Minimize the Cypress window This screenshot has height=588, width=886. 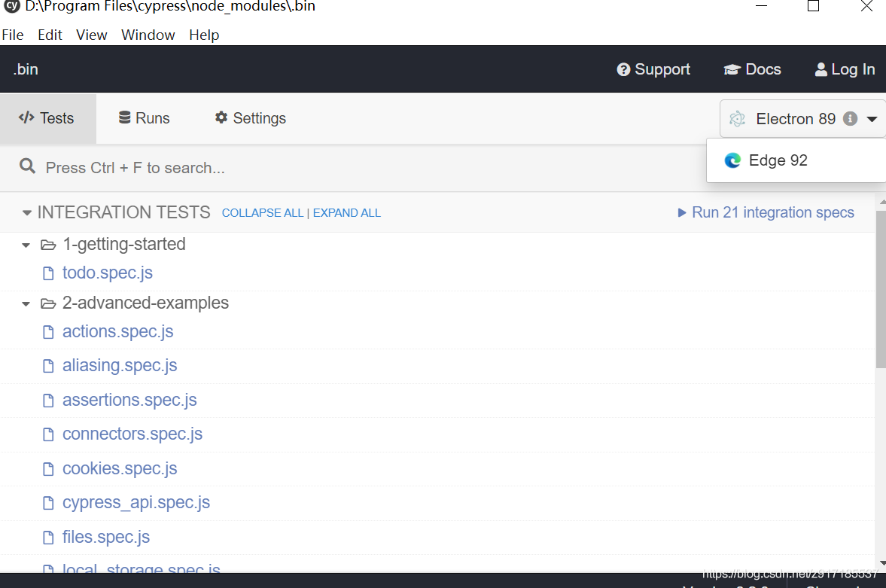pos(761,6)
